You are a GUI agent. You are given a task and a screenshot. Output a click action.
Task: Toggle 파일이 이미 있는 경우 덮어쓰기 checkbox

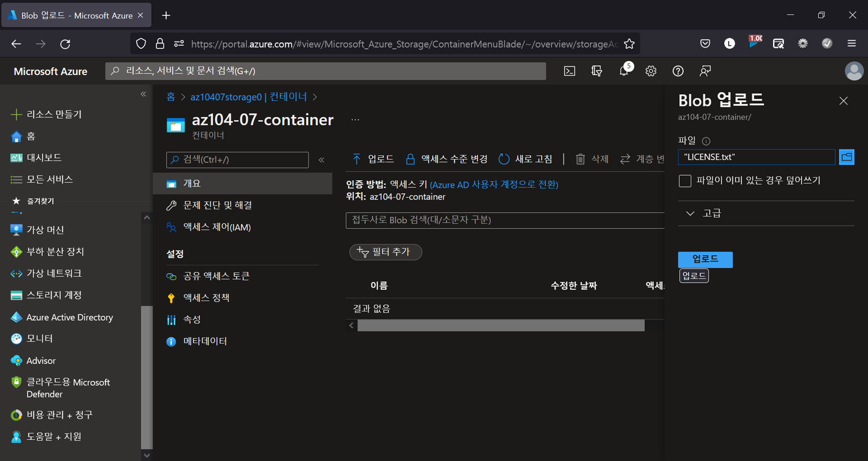[x=685, y=181]
